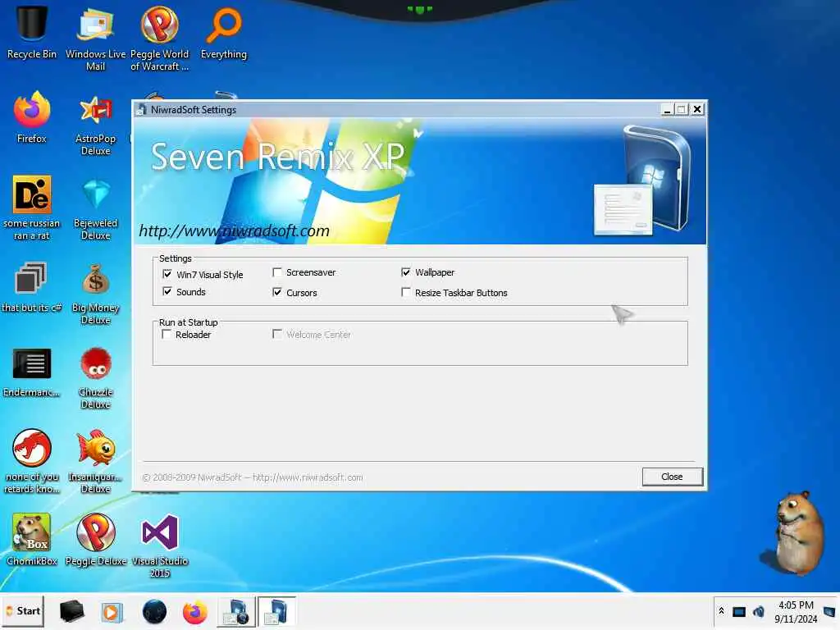Launch Firefox from the taskbar

tap(194, 612)
